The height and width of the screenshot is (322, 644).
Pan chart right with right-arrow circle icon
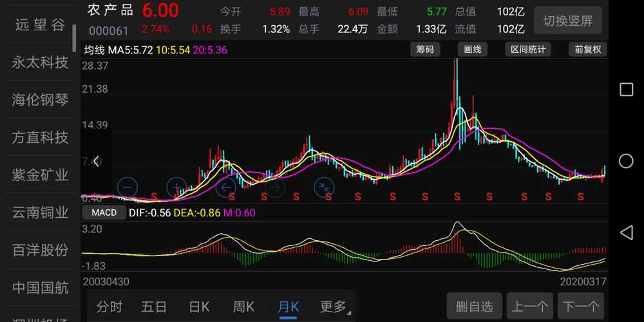coord(275,187)
